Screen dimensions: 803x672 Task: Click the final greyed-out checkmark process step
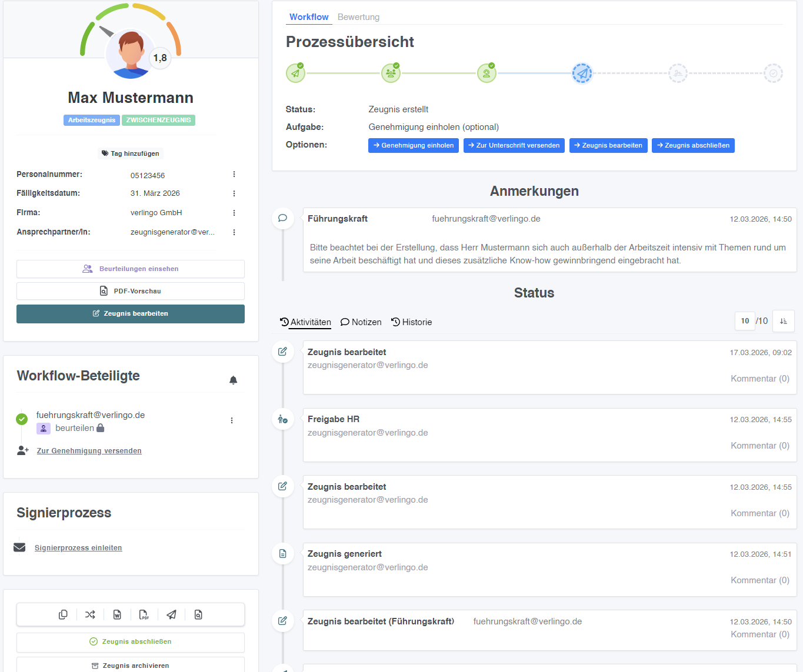[773, 73]
